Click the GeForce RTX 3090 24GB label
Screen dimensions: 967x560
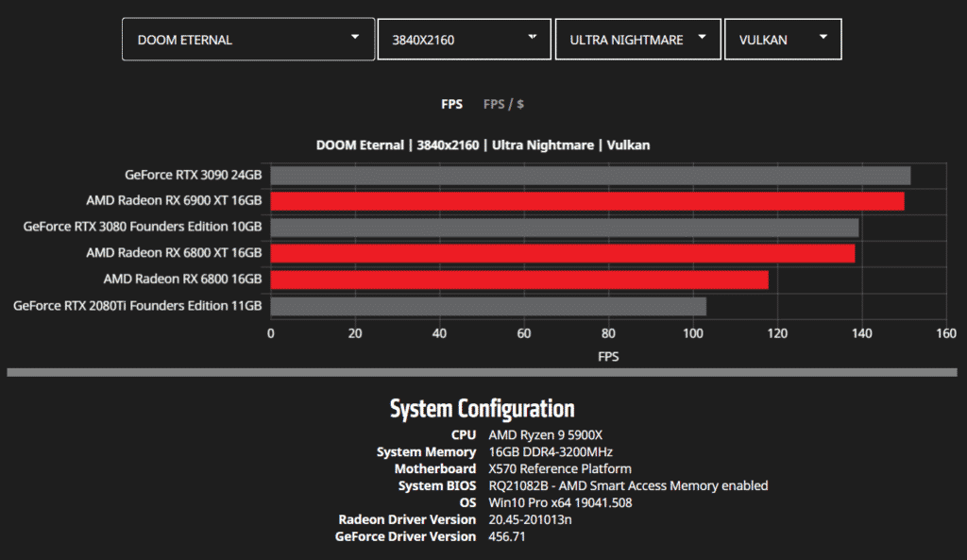pos(193,175)
